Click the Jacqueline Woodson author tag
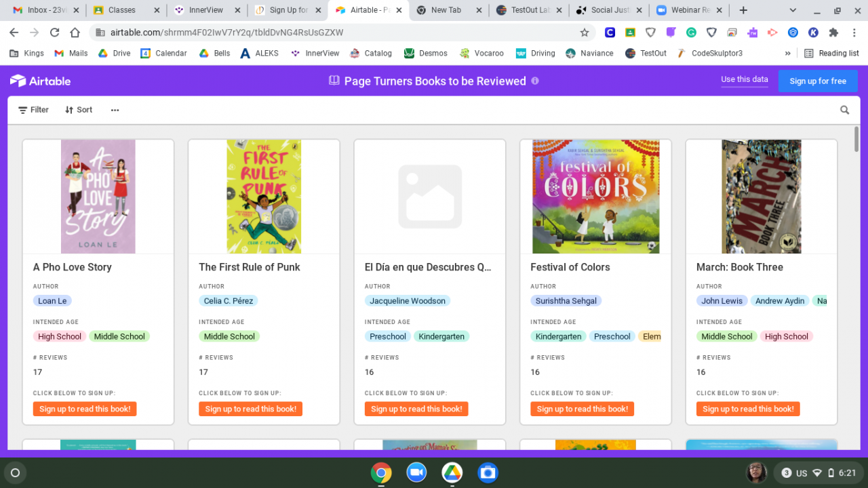Viewport: 868px width, 488px height. [408, 301]
